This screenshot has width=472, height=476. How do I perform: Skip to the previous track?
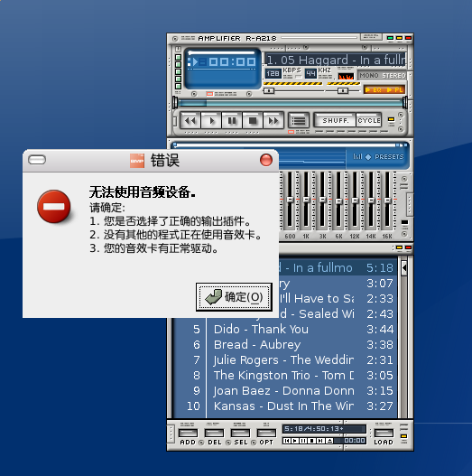pos(190,121)
